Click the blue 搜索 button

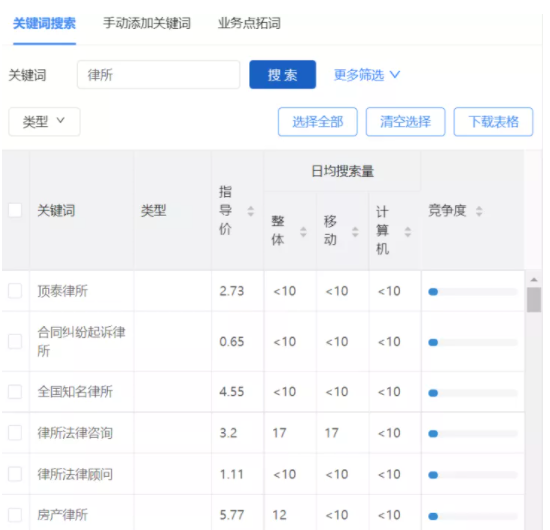pos(283,75)
